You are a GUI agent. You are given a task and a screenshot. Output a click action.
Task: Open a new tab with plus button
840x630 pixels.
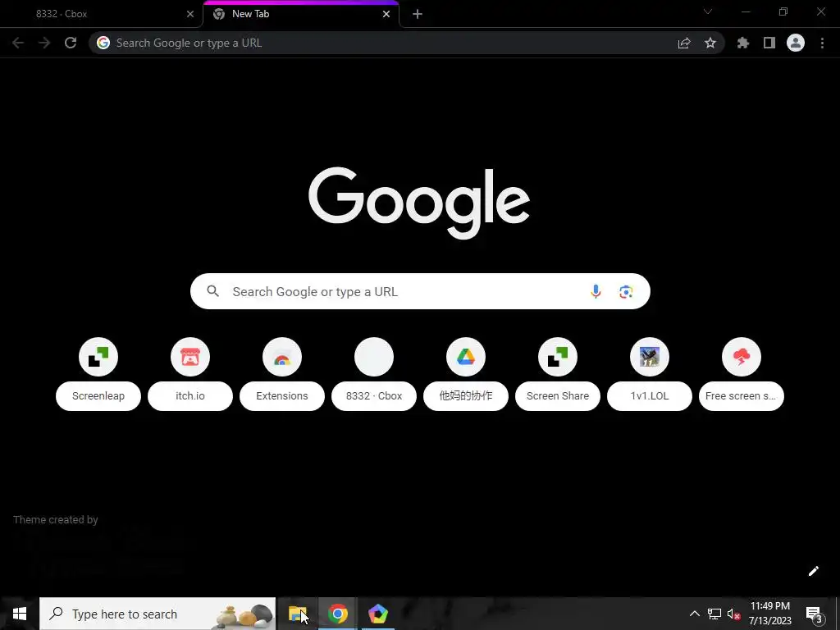[x=418, y=15]
